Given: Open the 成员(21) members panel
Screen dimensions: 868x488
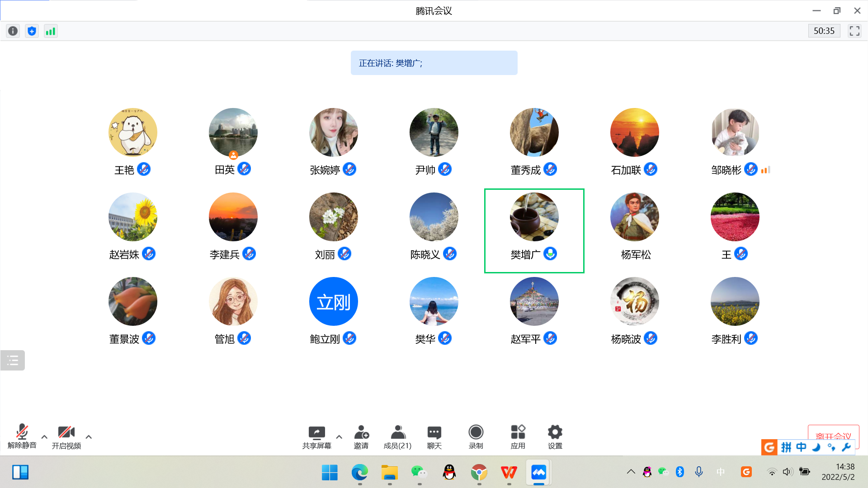Looking at the screenshot, I should (397, 437).
